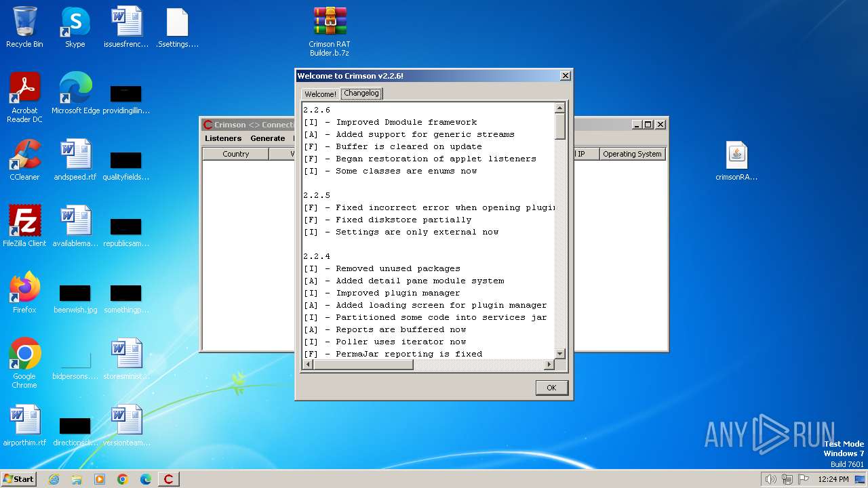Open the Crimson RAT Builder.b.7z archive
Viewport: 868px width, 488px height.
(330, 31)
